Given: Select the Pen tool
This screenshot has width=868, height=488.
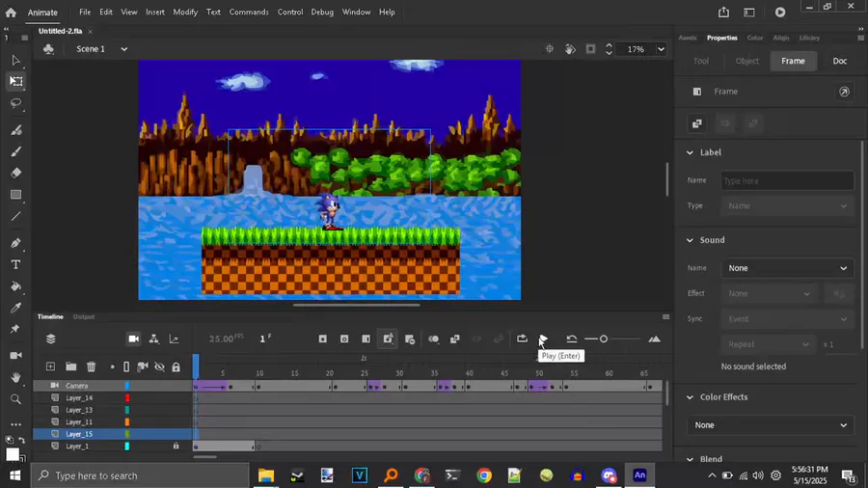Looking at the screenshot, I should pos(15,243).
